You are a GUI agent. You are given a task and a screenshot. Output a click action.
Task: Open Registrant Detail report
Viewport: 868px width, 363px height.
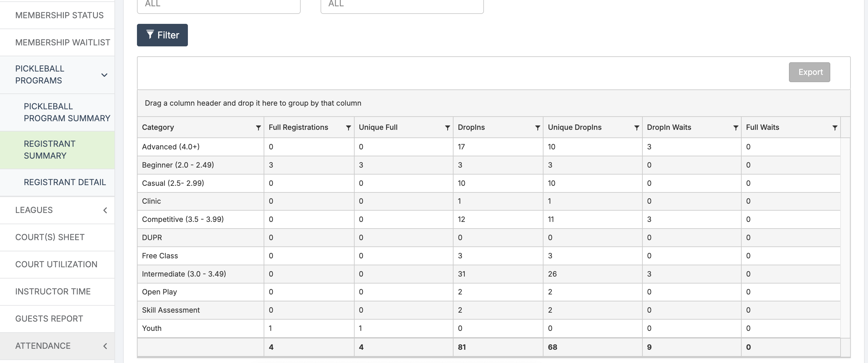(x=65, y=182)
